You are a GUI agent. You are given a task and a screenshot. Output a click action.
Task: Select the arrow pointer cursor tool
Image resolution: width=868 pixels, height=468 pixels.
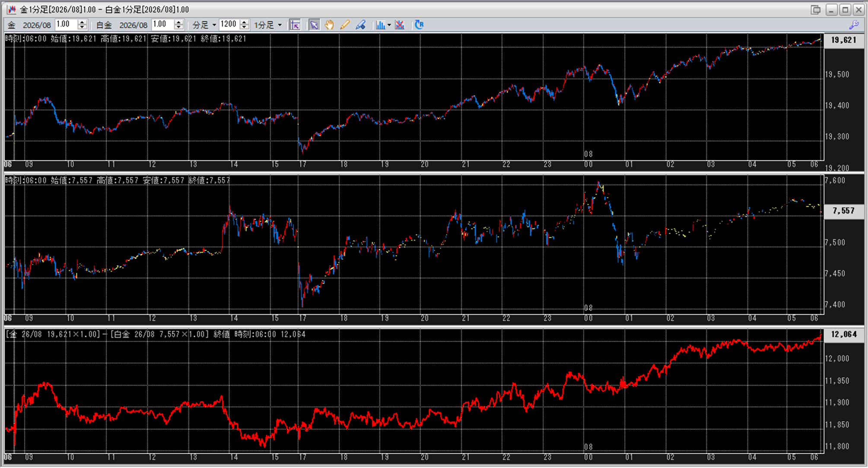314,25
